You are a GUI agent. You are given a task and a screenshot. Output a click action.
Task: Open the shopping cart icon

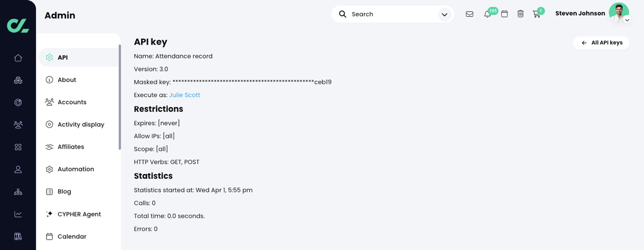click(x=537, y=14)
